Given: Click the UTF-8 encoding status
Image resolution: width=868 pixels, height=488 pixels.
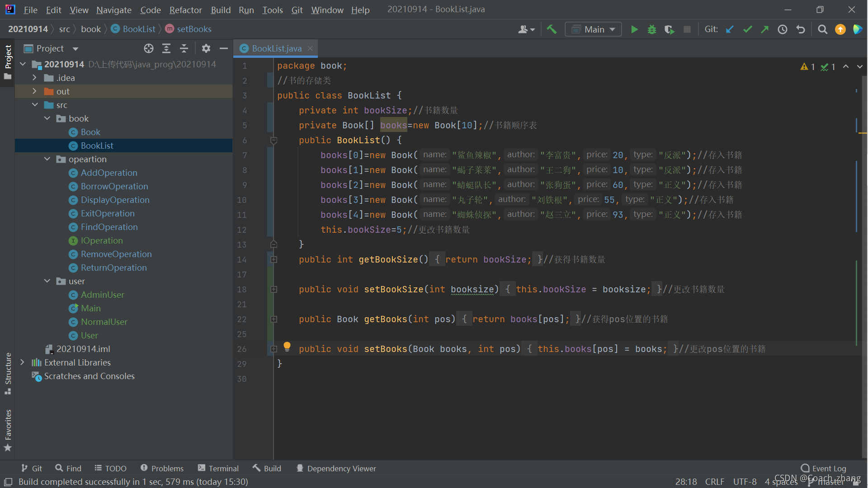Looking at the screenshot, I should point(745,482).
